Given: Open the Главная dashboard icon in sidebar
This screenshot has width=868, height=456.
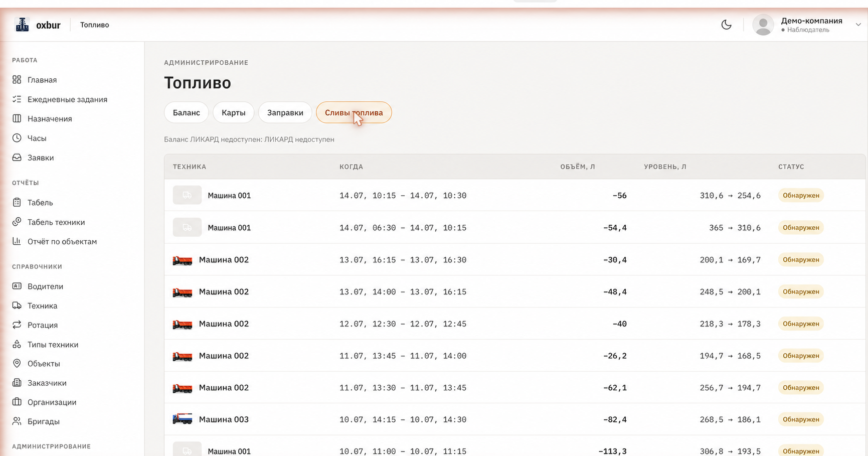Looking at the screenshot, I should 17,80.
